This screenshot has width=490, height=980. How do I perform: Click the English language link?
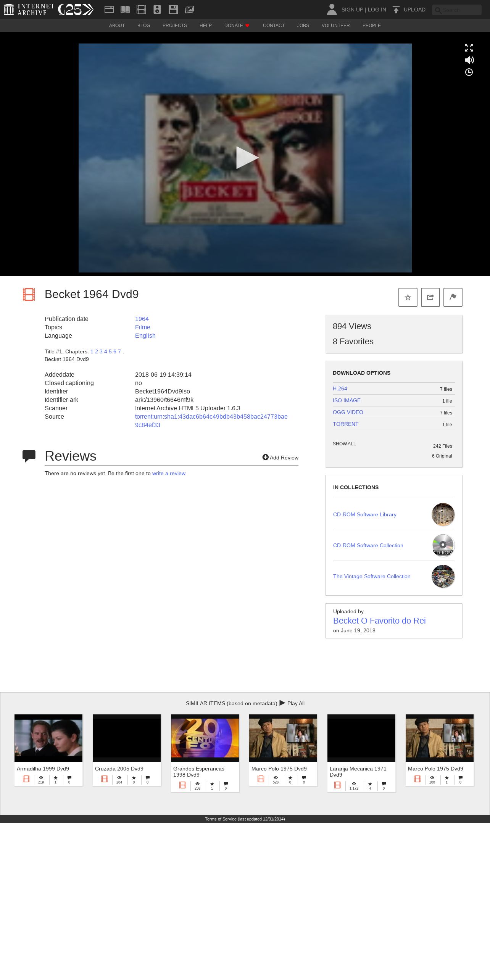(x=145, y=335)
